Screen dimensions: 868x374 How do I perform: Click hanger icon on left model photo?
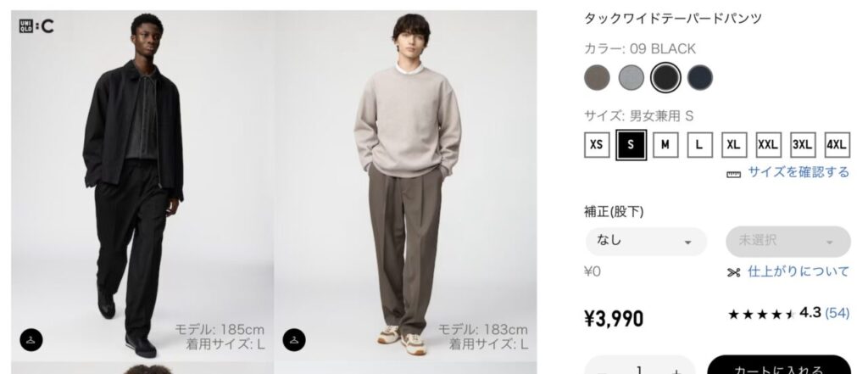[x=31, y=339]
